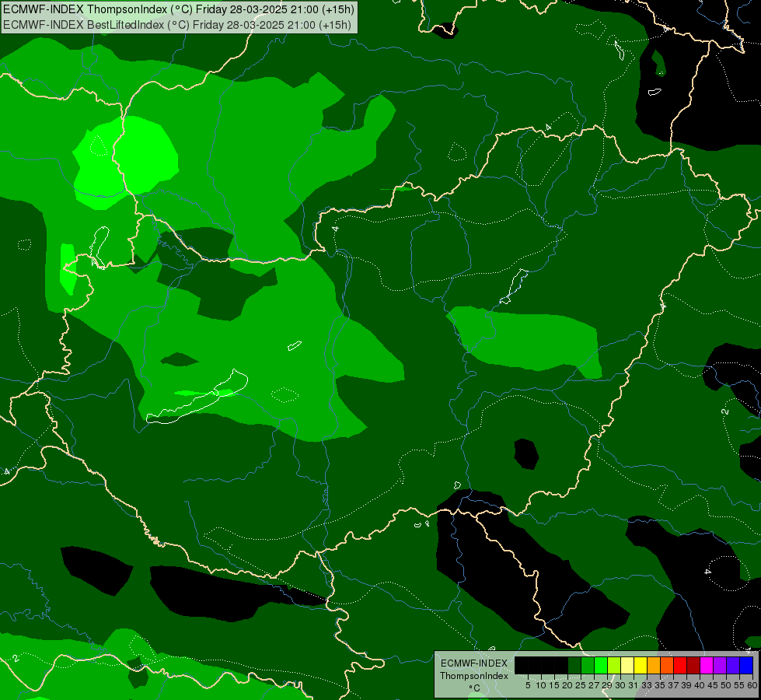Image resolution: width=761 pixels, height=700 pixels.
Task: Click legend tick value 45
Action: point(713,685)
